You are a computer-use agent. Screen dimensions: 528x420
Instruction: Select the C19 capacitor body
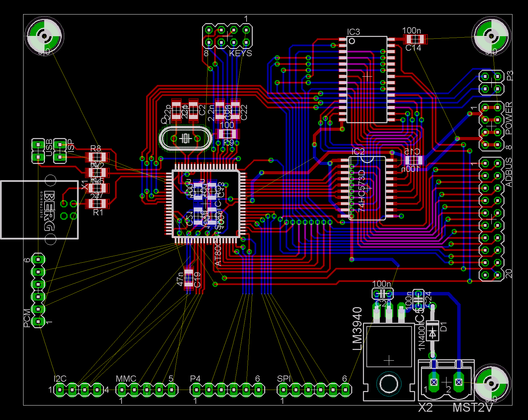coord(189,279)
